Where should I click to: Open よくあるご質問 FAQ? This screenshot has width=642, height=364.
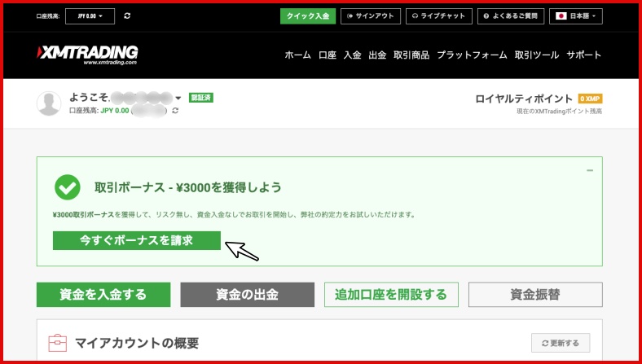point(511,16)
